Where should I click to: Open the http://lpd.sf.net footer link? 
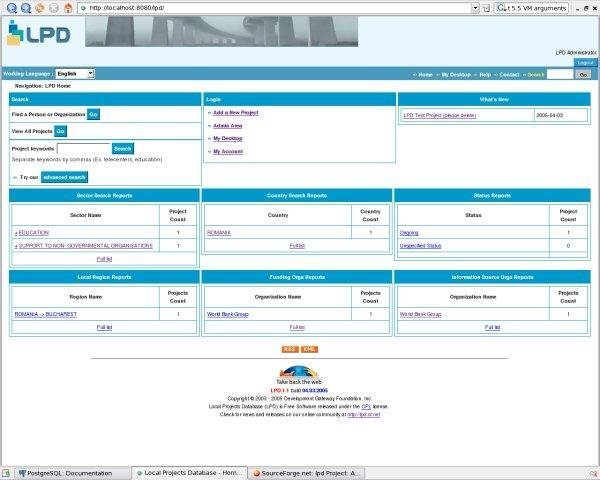[364, 415]
